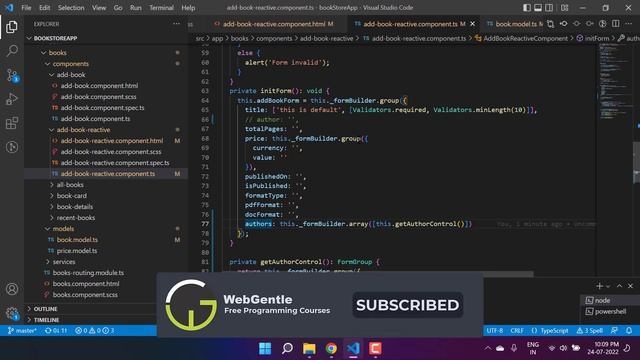The width and height of the screenshot is (640, 360).
Task: Close the terminal panel
Action: click(630, 286)
